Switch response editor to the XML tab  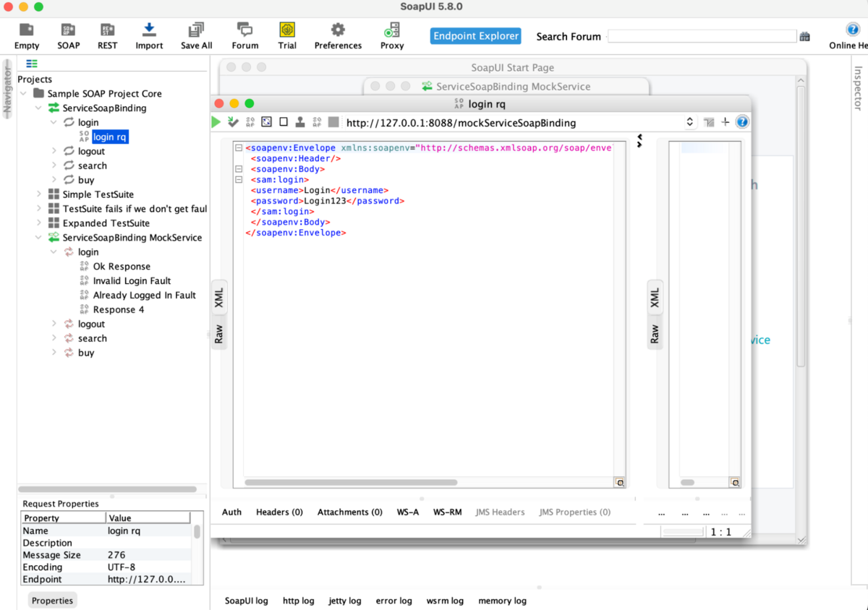pyautogui.click(x=655, y=298)
